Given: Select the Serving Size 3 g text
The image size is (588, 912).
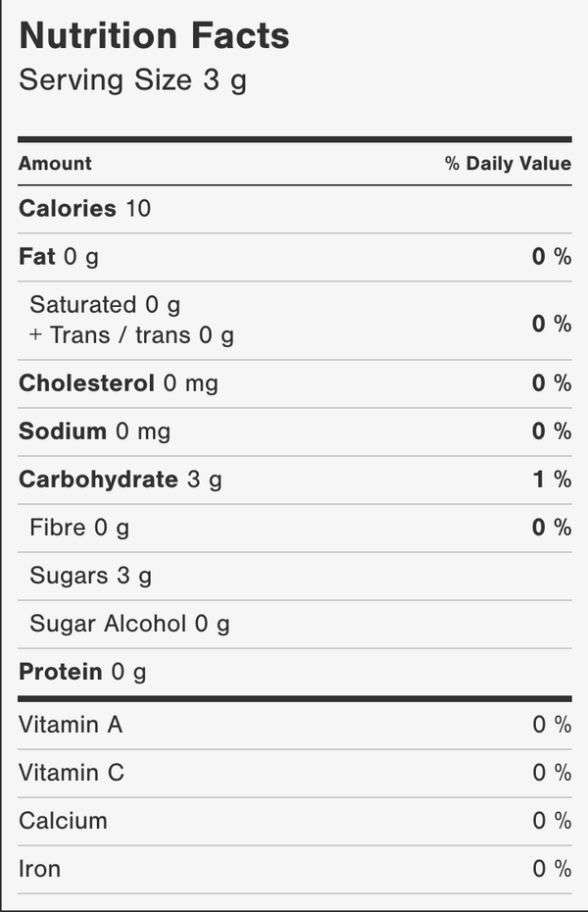Looking at the screenshot, I should point(132,80).
